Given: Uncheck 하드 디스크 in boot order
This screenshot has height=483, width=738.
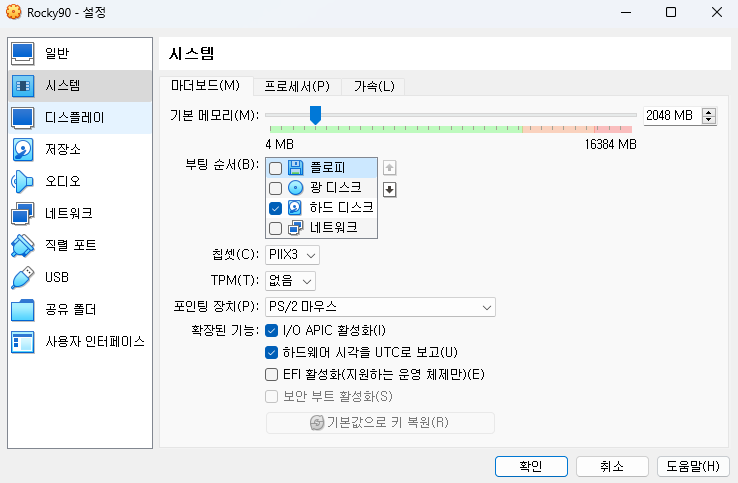Looking at the screenshot, I should pyautogui.click(x=276, y=208).
